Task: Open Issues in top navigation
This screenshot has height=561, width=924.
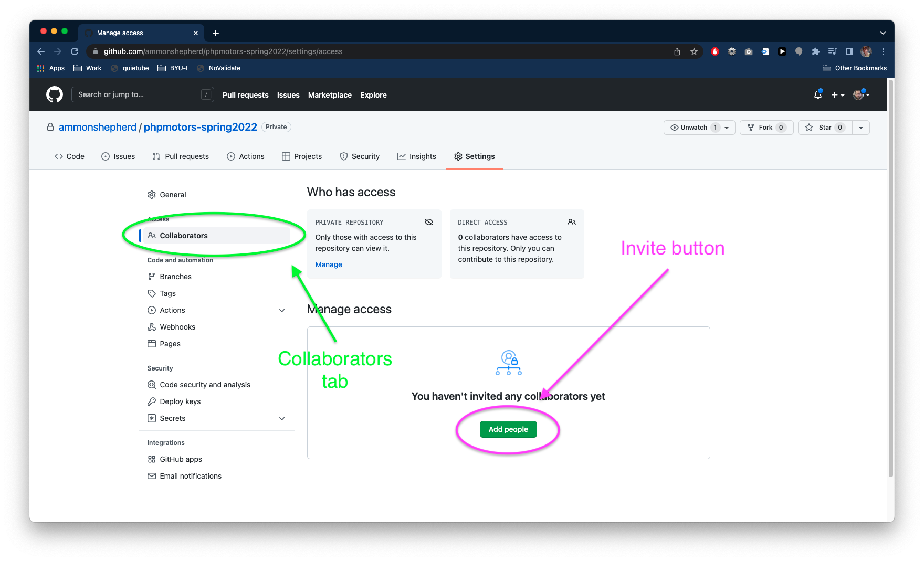Action: [288, 95]
